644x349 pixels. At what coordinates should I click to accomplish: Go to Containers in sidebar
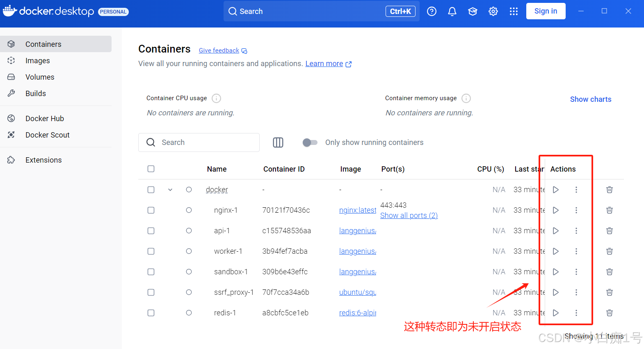click(56, 44)
